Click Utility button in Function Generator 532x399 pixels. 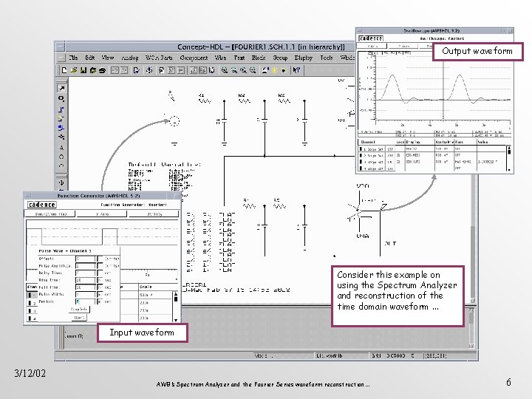point(154,214)
